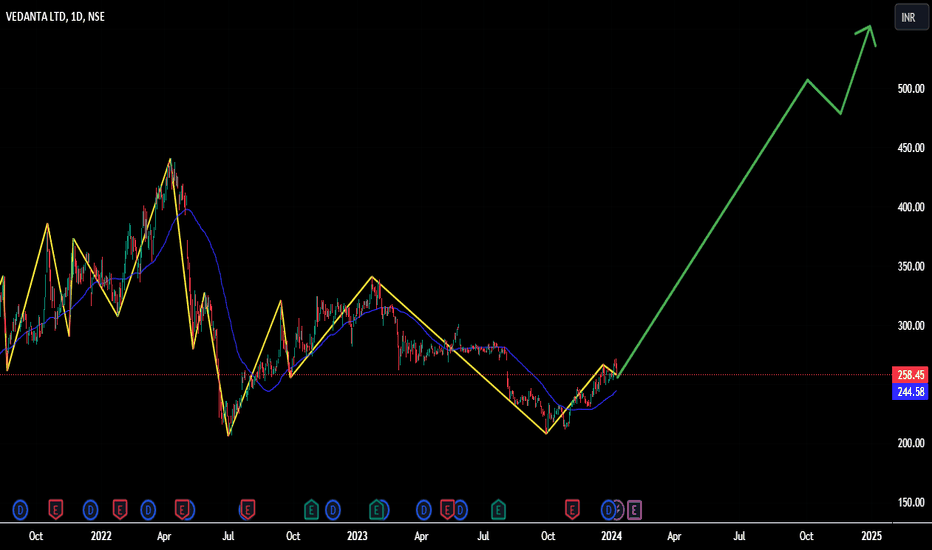This screenshot has width=932, height=550.
Task: Open green earnings marker near Jul 2023 label
Action: [498, 510]
